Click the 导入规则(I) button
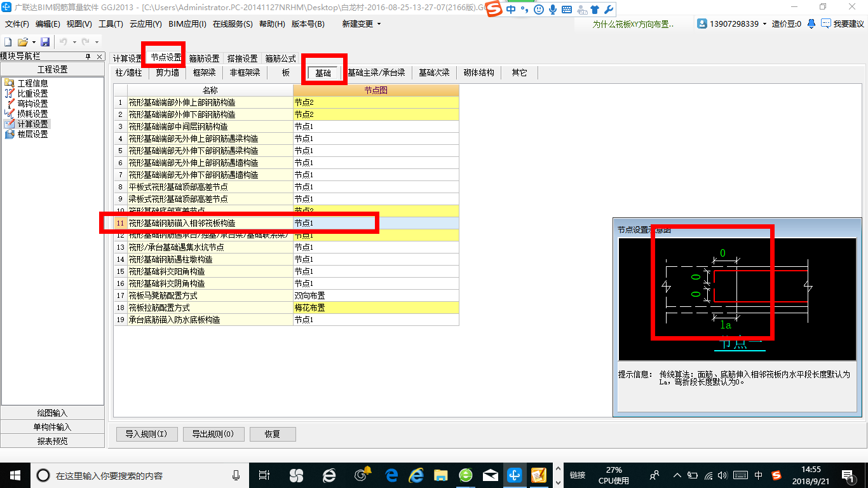Screen dimensions: 868x488 point(146,435)
